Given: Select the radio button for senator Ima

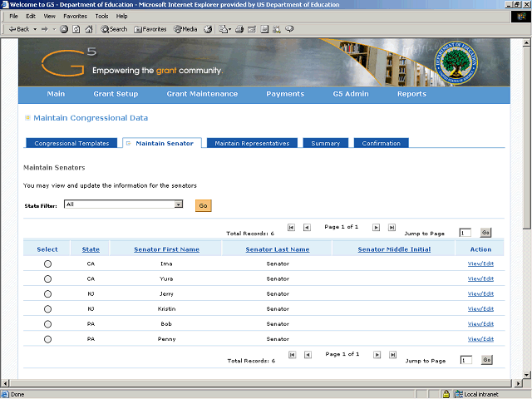Looking at the screenshot, I should [x=47, y=264].
